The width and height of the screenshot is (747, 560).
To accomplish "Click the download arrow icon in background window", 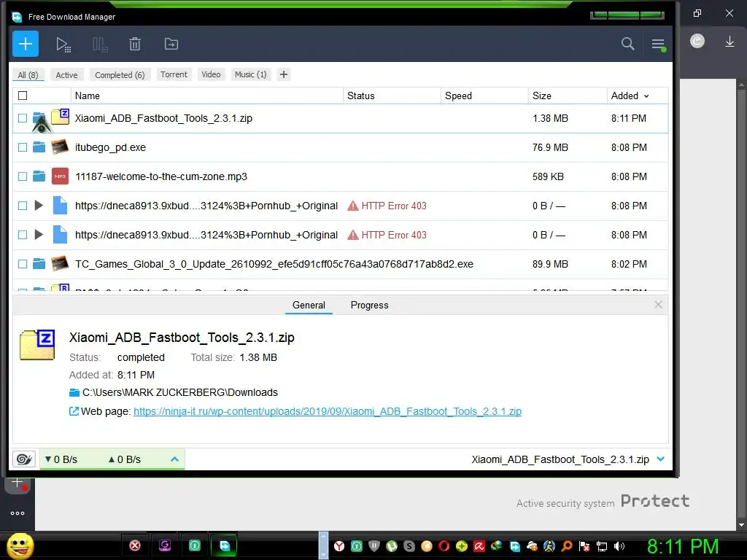I will click(x=729, y=42).
